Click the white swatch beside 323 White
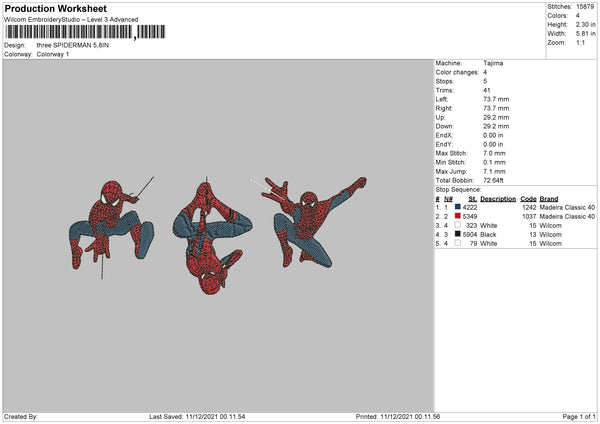The image size is (600, 424). 458,225
